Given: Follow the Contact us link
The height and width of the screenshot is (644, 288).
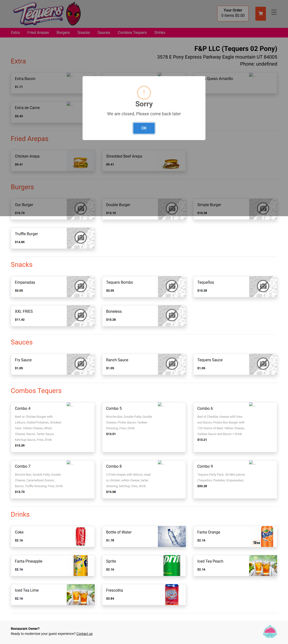Looking at the screenshot, I should [84, 634].
